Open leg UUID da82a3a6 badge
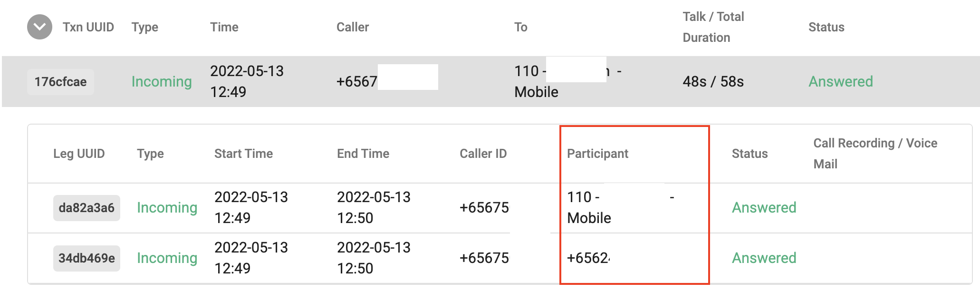Viewport: 980px width, 292px height. [86, 208]
